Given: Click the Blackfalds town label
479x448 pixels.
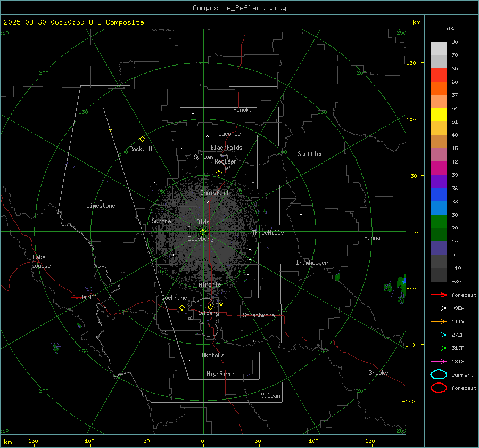Looking at the screenshot, I should (x=226, y=148).
